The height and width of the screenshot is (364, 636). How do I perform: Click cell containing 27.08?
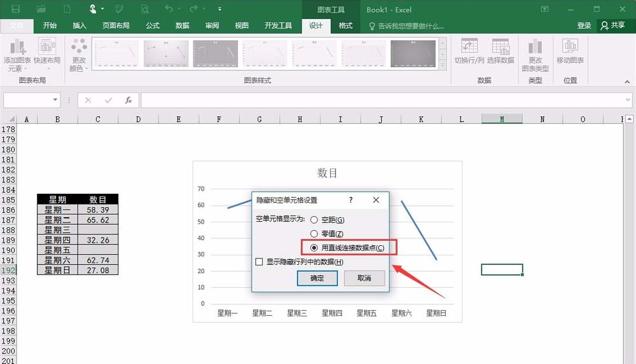(98, 270)
